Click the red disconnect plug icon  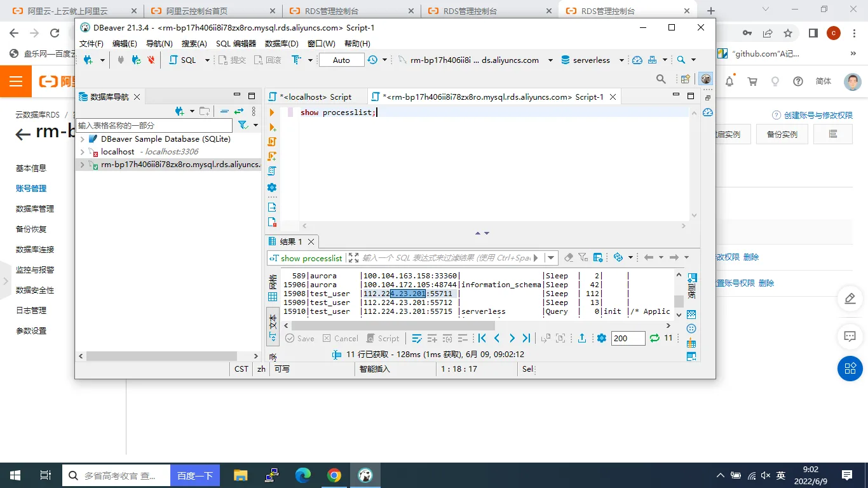[x=151, y=60]
